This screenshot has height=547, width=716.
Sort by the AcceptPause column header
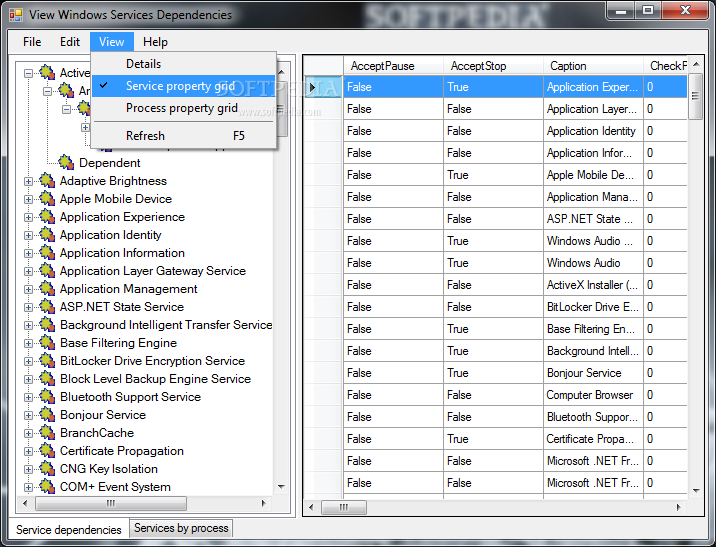tap(393, 66)
